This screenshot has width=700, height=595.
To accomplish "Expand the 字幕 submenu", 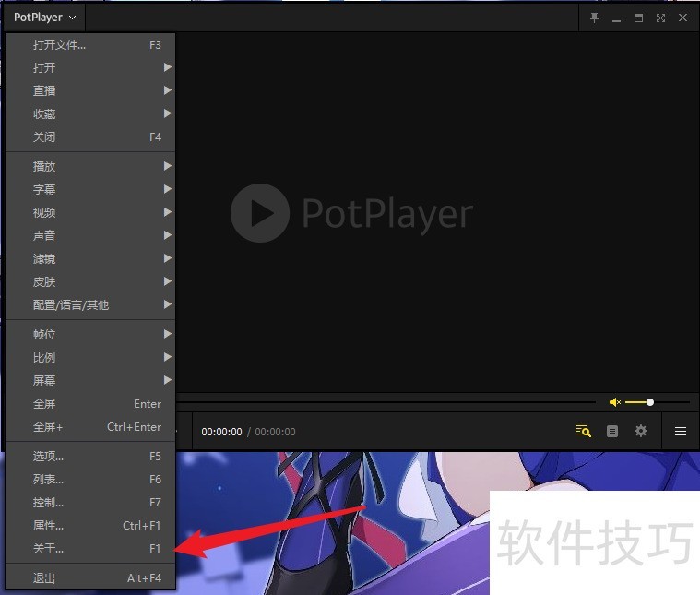I will tap(90, 189).
